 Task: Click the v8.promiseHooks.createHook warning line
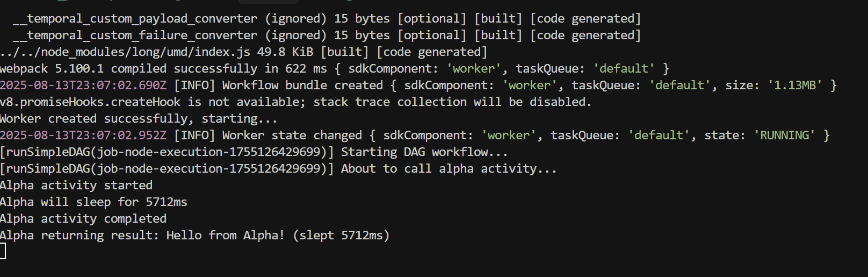pos(295,102)
